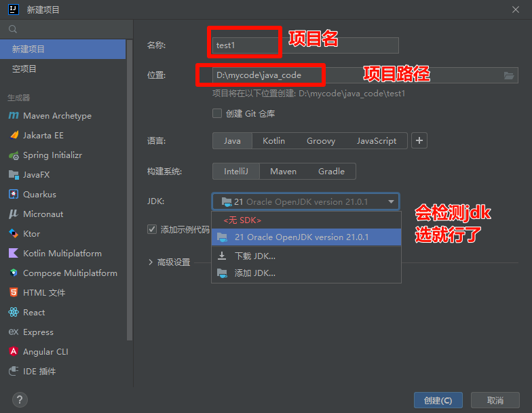Select 空项目 in the sidebar
532x413 pixels.
62,69
